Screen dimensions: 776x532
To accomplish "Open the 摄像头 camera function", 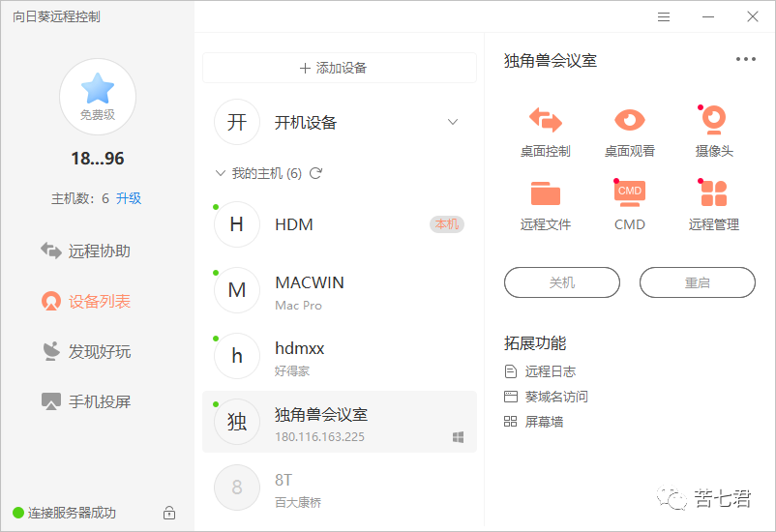I will [714, 132].
